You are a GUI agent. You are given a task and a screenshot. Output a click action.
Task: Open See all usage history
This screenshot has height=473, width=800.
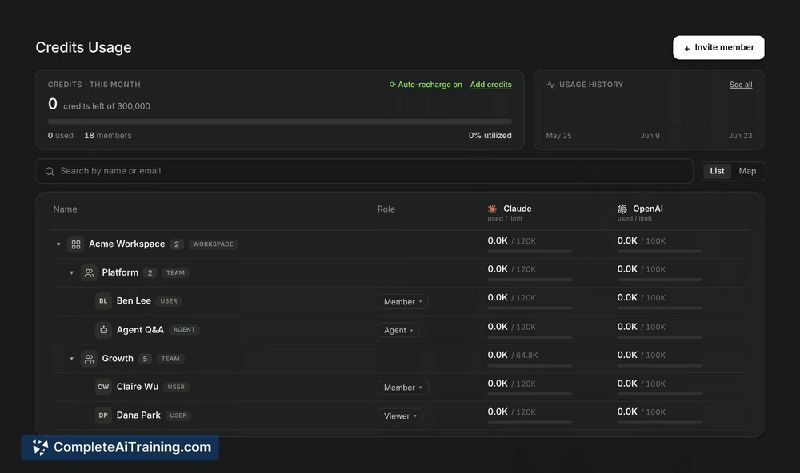coord(740,85)
